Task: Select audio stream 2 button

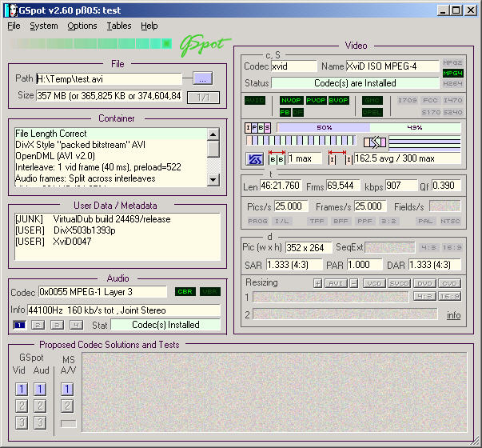Action: tap(38, 325)
